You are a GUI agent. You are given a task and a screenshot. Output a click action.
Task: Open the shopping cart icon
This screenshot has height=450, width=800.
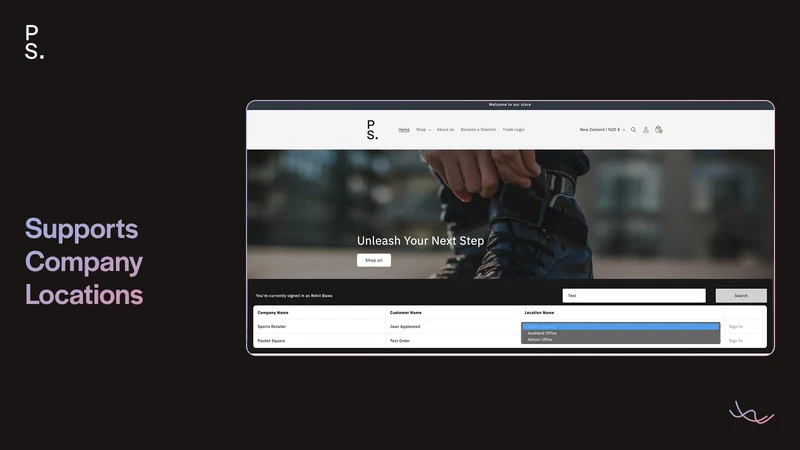click(659, 130)
